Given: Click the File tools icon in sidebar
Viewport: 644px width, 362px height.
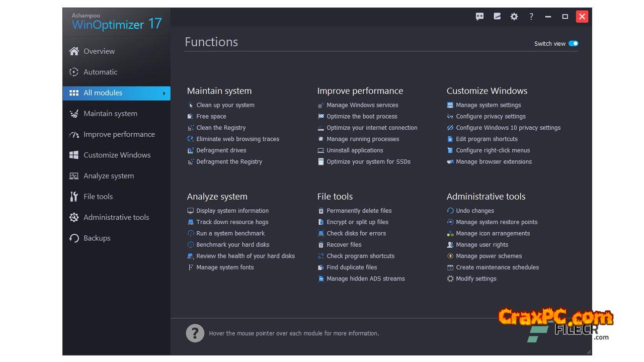Looking at the screenshot, I should tap(74, 197).
